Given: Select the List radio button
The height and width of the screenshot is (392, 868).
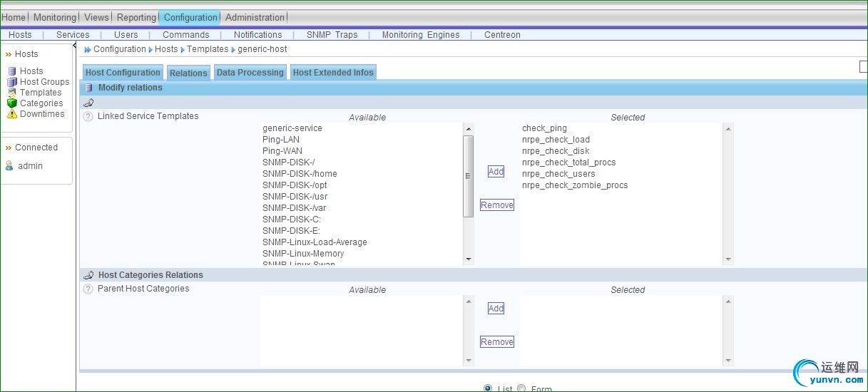Looking at the screenshot, I should tap(488, 388).
